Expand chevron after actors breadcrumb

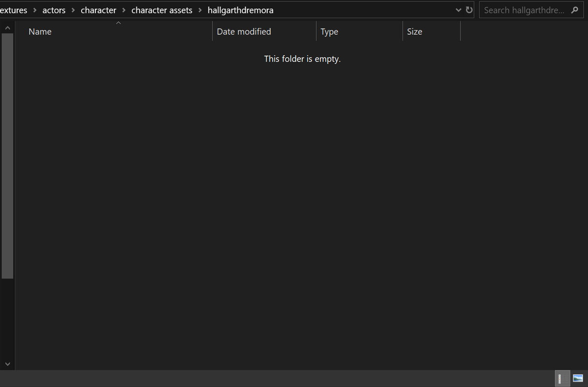[73, 10]
